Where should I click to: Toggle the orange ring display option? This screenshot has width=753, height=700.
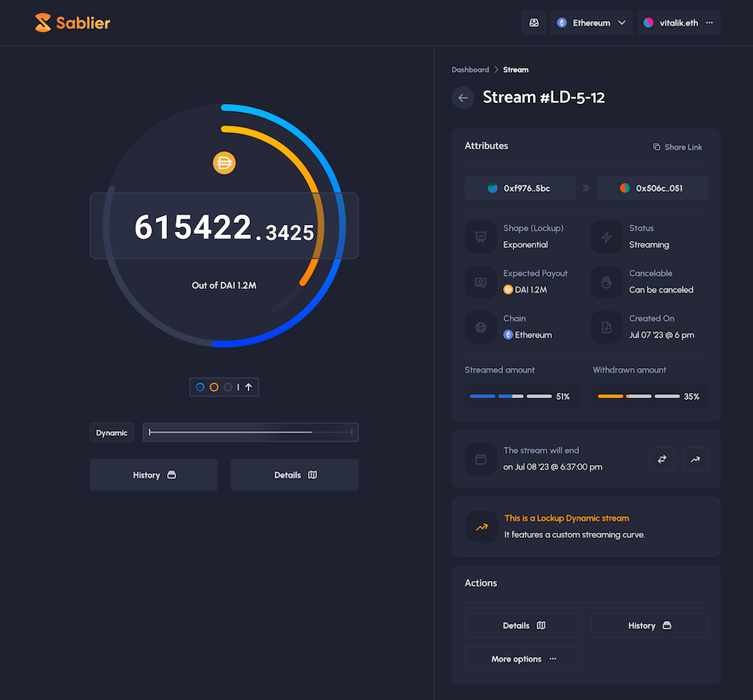point(215,387)
